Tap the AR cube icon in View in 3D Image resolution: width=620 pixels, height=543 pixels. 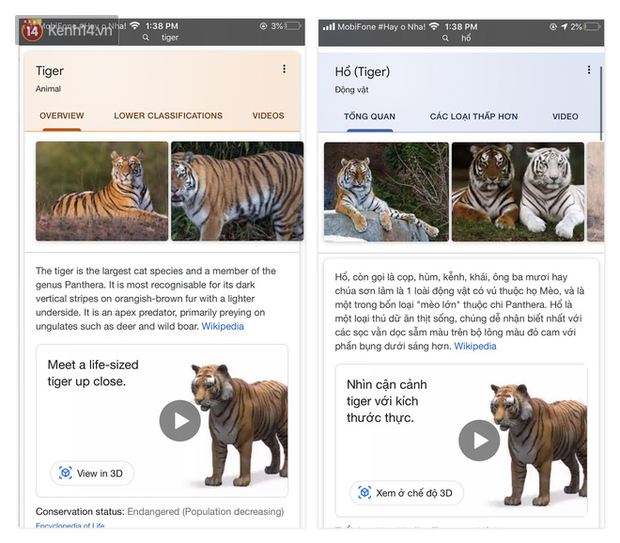(x=65, y=473)
